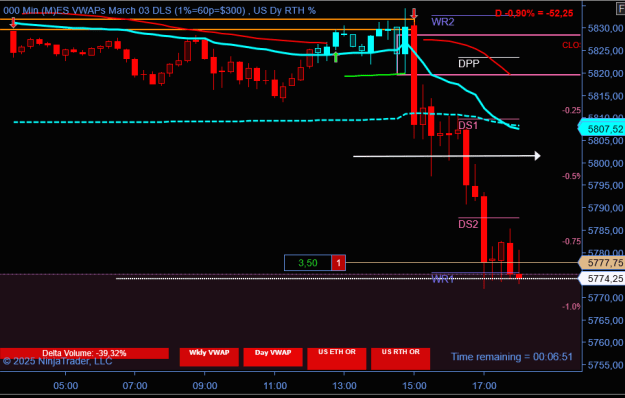Click the 05:00 time axis label
625x398 pixels.
coord(66,386)
